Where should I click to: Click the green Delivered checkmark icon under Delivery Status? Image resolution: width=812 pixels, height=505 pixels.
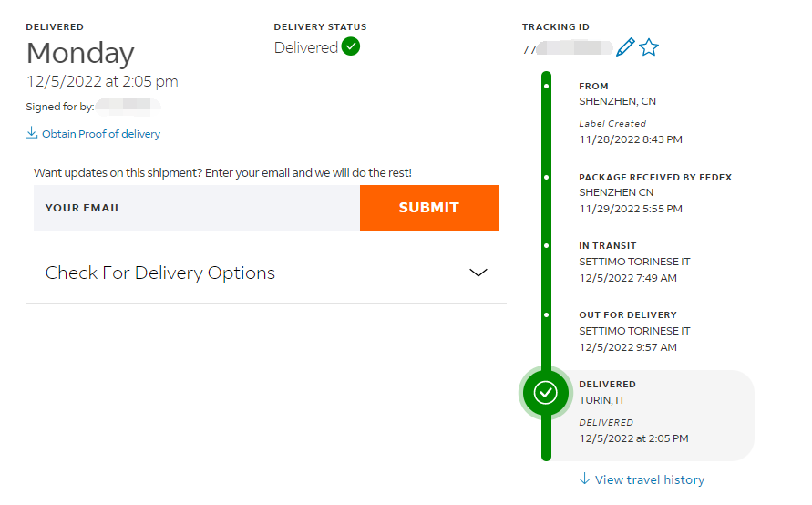click(x=351, y=46)
